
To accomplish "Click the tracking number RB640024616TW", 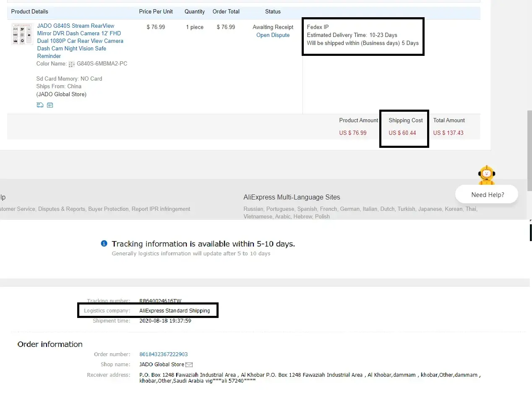I will [160, 301].
